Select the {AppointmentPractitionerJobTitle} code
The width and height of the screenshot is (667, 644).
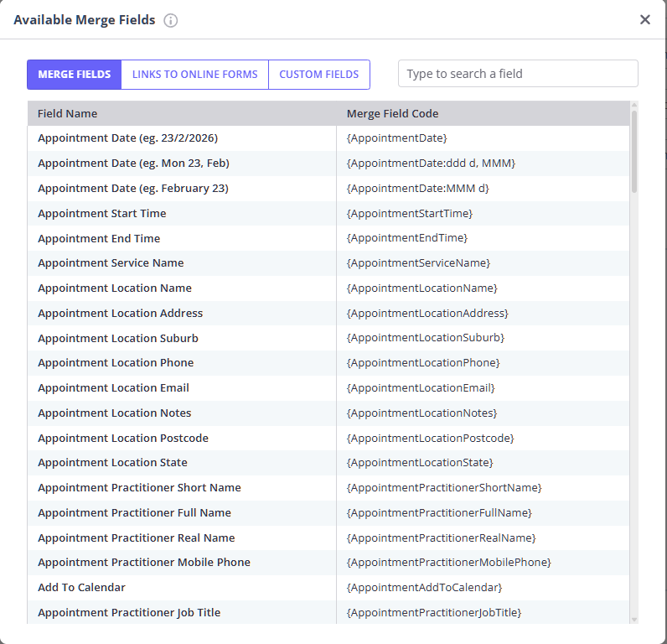coord(433,612)
